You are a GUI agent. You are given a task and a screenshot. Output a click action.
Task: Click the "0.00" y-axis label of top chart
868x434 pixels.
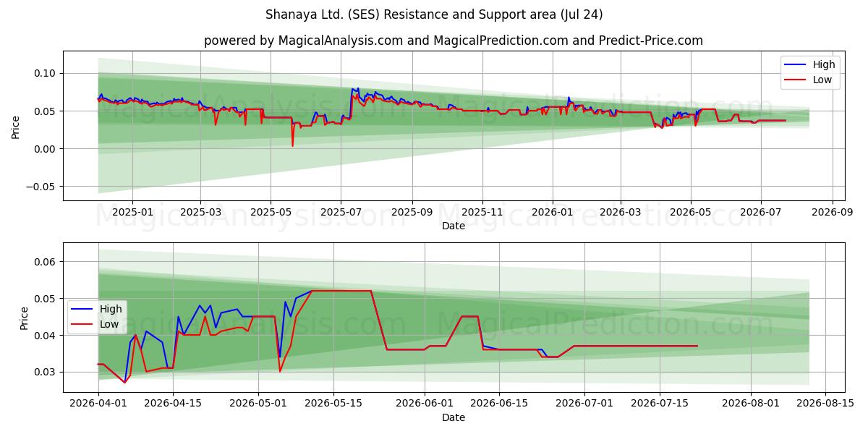tap(46, 148)
